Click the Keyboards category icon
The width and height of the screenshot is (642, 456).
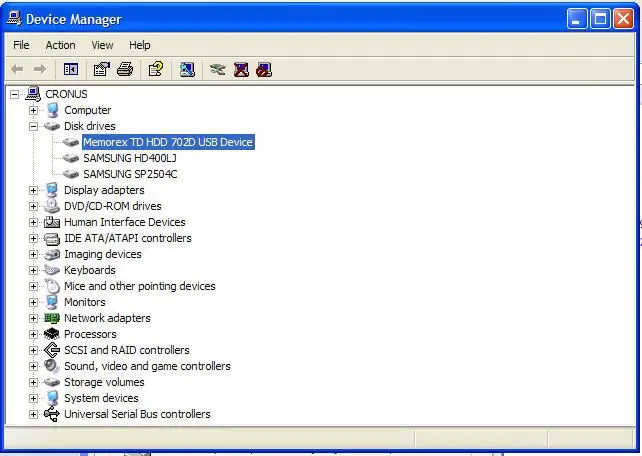[x=52, y=270]
